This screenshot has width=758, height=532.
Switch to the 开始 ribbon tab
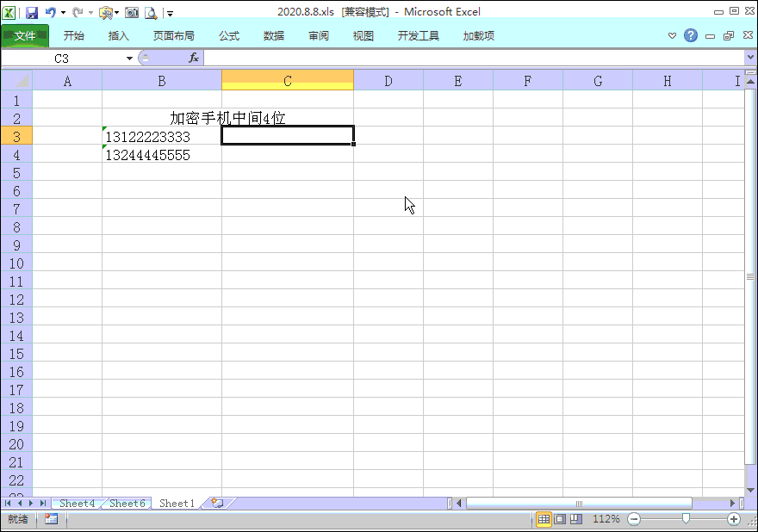pyautogui.click(x=74, y=36)
